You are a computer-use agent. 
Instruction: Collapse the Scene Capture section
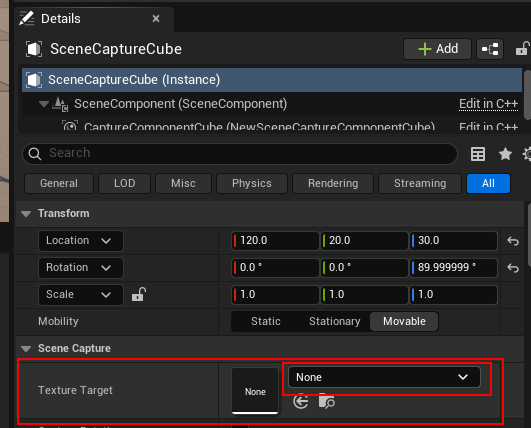coord(26,349)
